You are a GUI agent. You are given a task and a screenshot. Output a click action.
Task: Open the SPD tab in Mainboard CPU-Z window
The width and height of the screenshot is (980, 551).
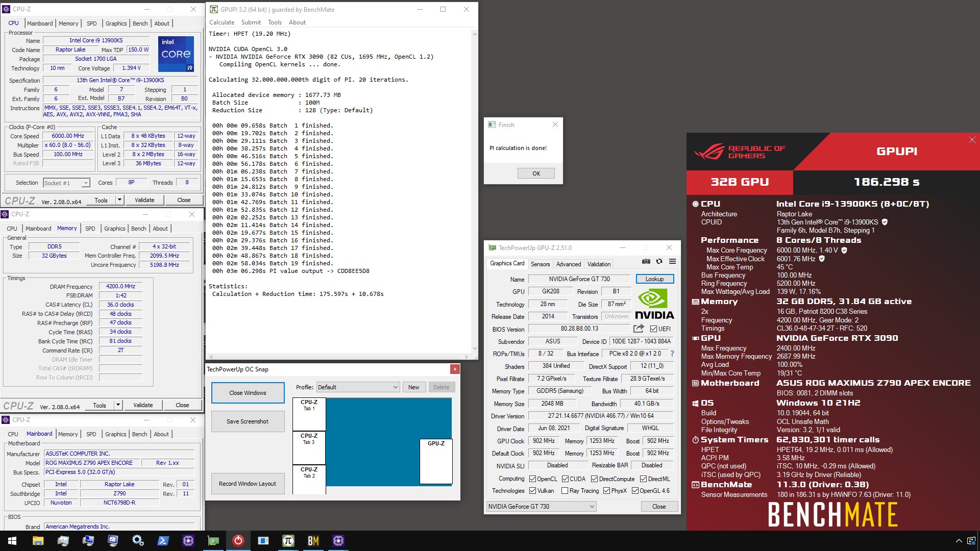pos(91,434)
